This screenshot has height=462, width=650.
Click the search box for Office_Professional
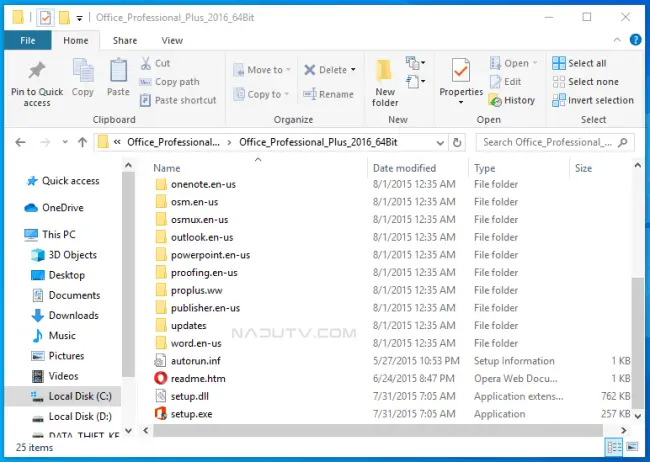click(555, 142)
